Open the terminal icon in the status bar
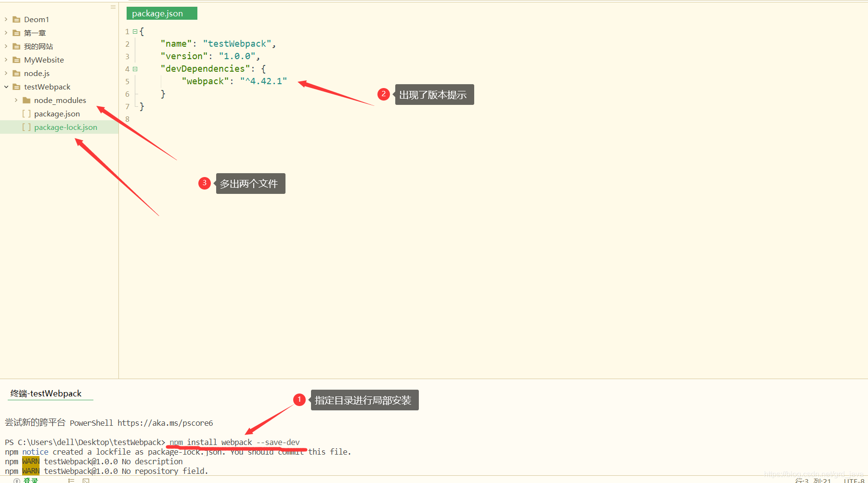868x483 pixels. pyautogui.click(x=86, y=480)
